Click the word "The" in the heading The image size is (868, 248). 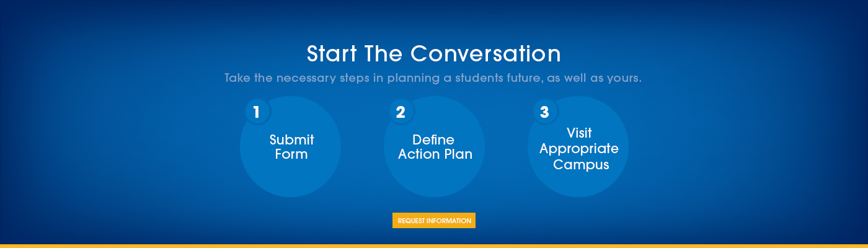[x=384, y=54]
